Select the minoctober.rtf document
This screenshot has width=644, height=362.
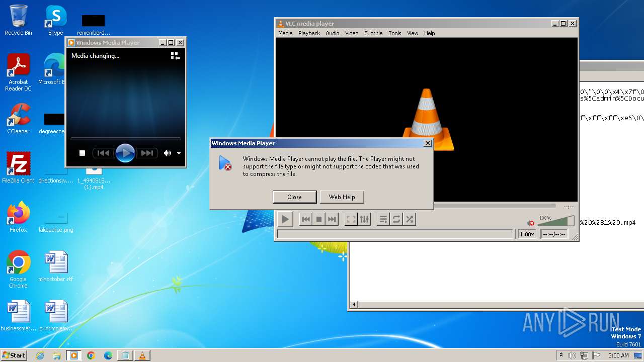click(x=56, y=266)
